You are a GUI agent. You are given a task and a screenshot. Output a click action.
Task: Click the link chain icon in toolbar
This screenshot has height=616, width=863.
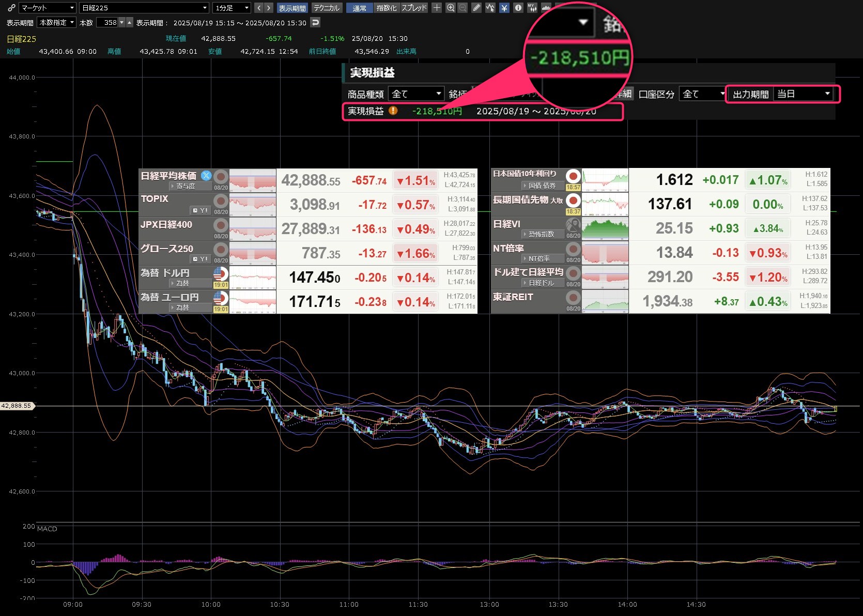coord(11,8)
